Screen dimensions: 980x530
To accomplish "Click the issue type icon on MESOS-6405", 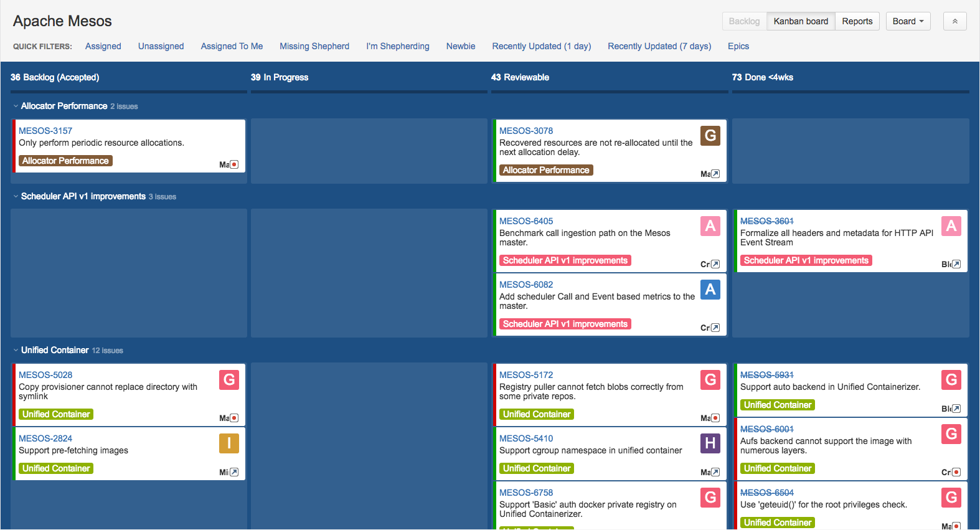I will tap(716, 264).
